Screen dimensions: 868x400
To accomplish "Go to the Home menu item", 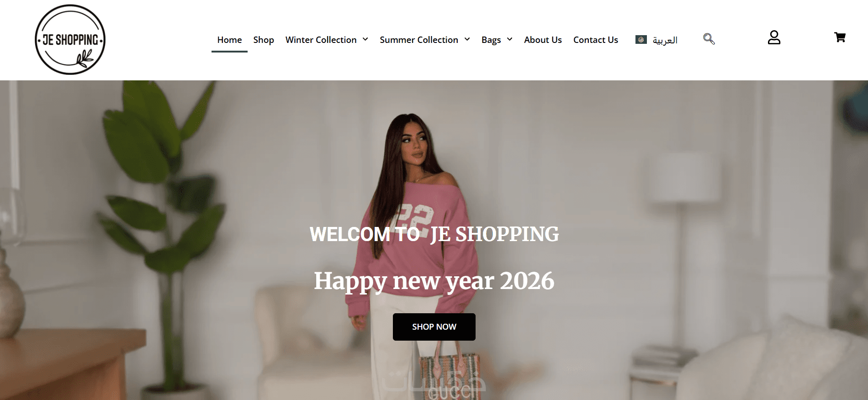I will pyautogui.click(x=229, y=40).
